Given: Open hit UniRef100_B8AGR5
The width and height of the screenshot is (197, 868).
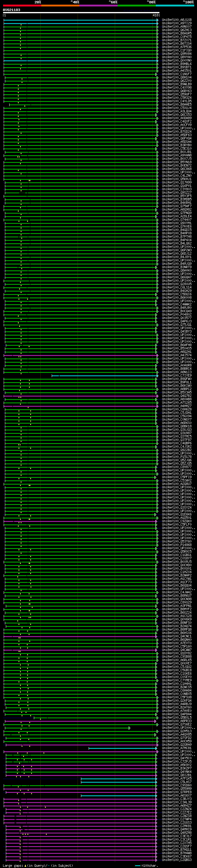Looking at the screenshot, I should tap(176, 33).
